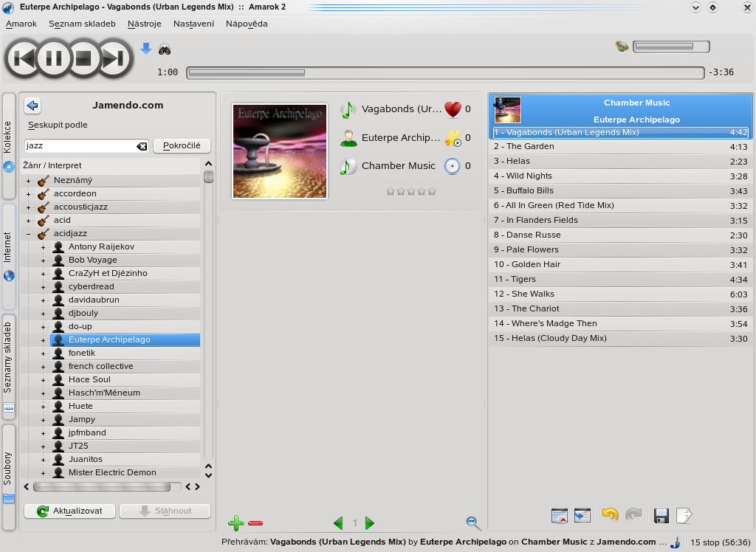Expand Euterpe Archipelago artist node

[44, 340]
